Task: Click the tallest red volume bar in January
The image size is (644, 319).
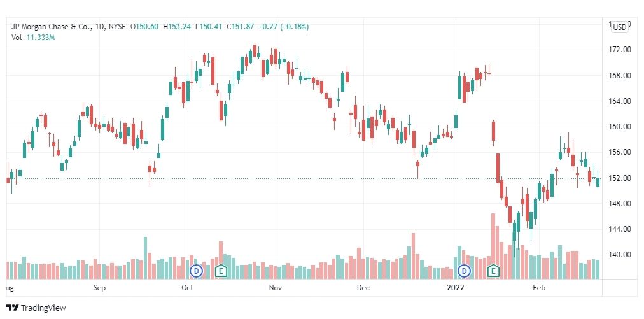Action: (493, 246)
